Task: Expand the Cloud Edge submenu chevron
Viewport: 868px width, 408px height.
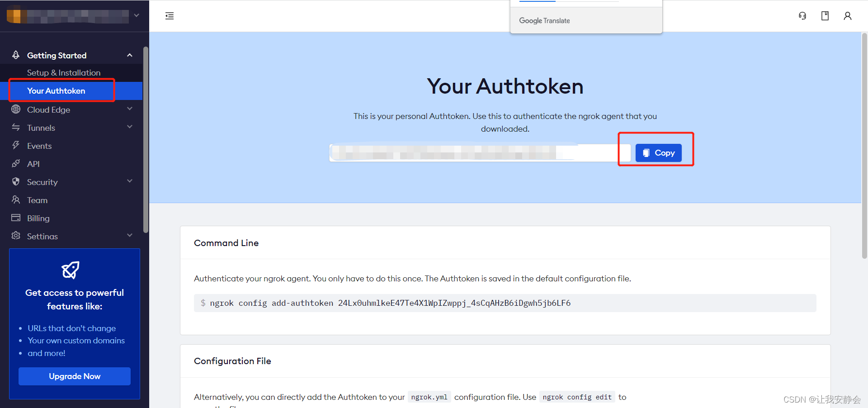Action: (x=130, y=109)
